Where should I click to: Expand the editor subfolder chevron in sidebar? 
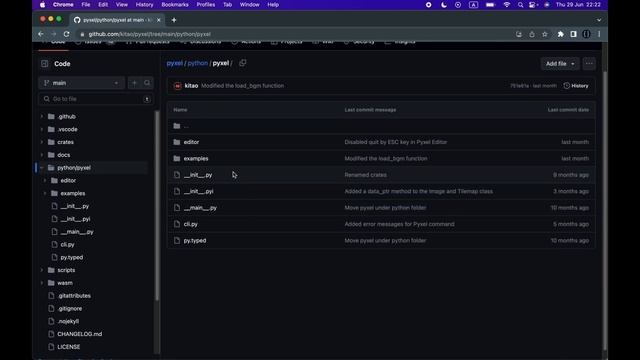pyautogui.click(x=45, y=180)
